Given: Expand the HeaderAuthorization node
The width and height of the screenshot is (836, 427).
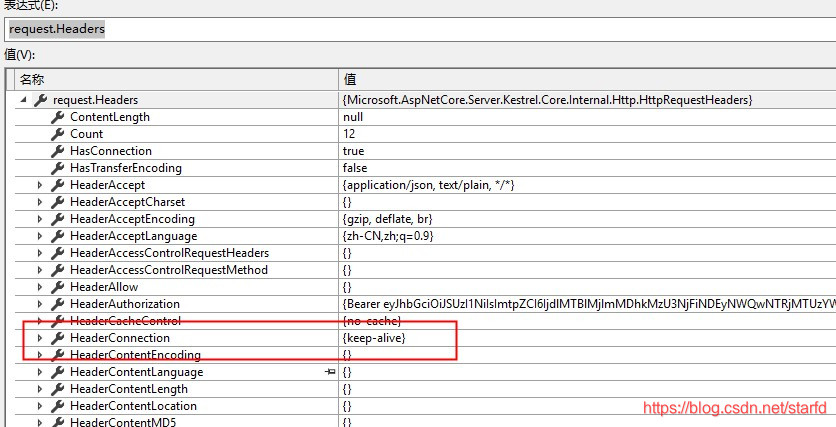Looking at the screenshot, I should [39, 304].
